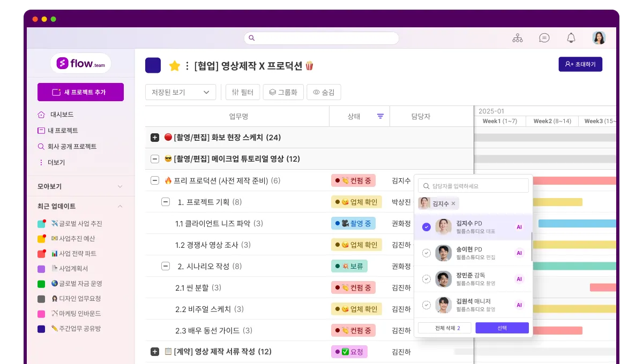The image size is (643, 364).
Task: Open the organization chart icon in top bar
Action: 517,38
